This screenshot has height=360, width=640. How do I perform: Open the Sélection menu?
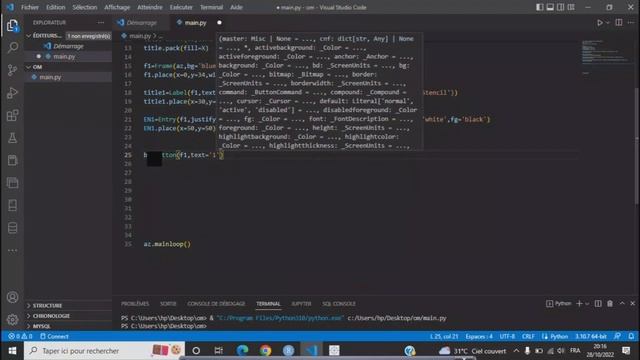[85, 7]
